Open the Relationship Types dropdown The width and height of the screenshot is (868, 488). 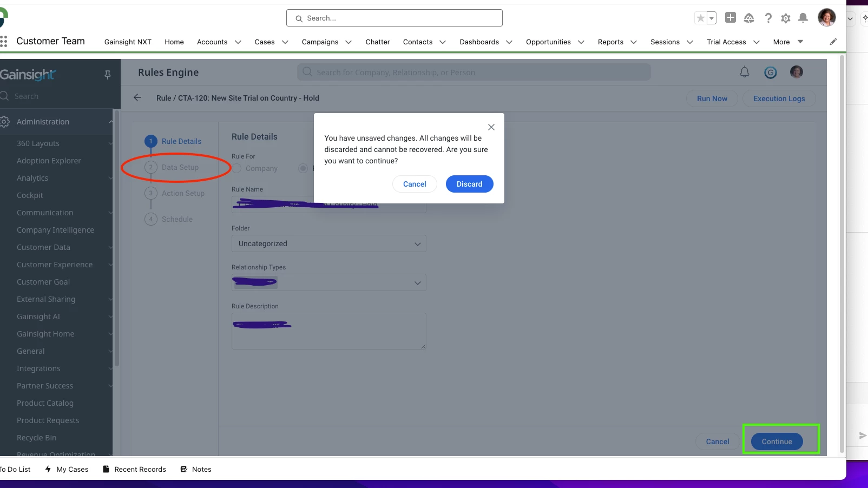click(328, 282)
